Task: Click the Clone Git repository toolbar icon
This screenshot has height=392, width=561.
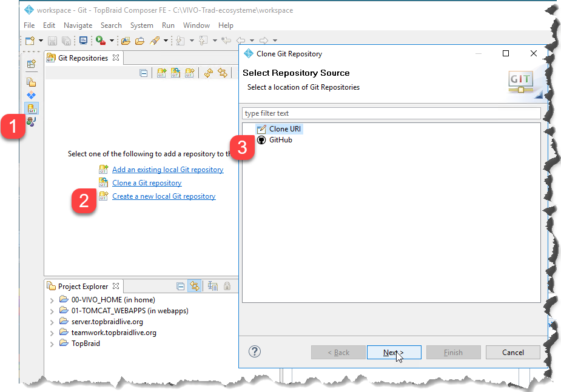Action: [x=175, y=73]
